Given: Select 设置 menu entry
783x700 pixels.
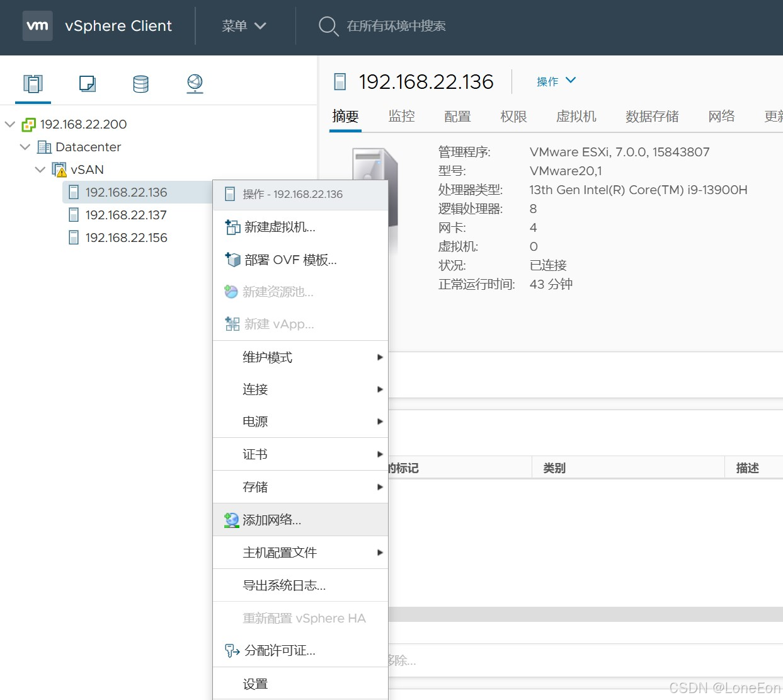Looking at the screenshot, I should coord(300,684).
